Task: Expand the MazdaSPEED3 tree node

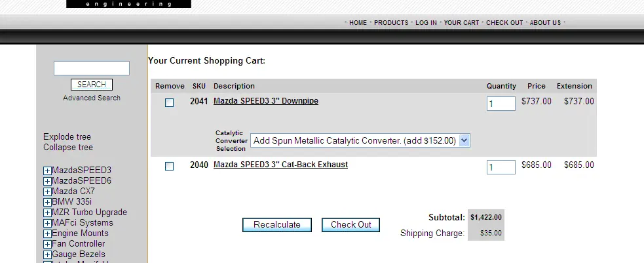Action: tap(47, 171)
